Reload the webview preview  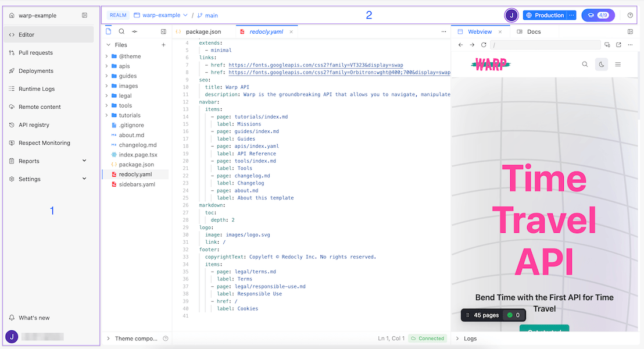tap(484, 45)
